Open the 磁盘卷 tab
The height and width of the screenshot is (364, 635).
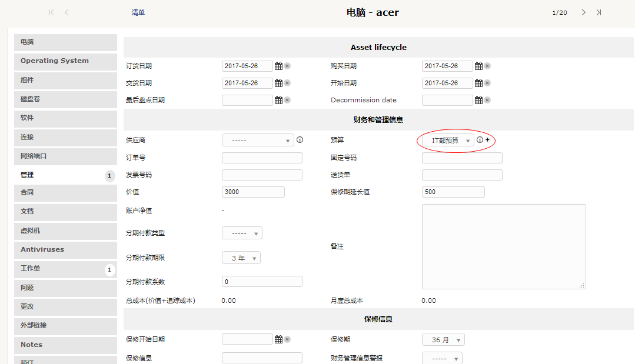(x=65, y=99)
